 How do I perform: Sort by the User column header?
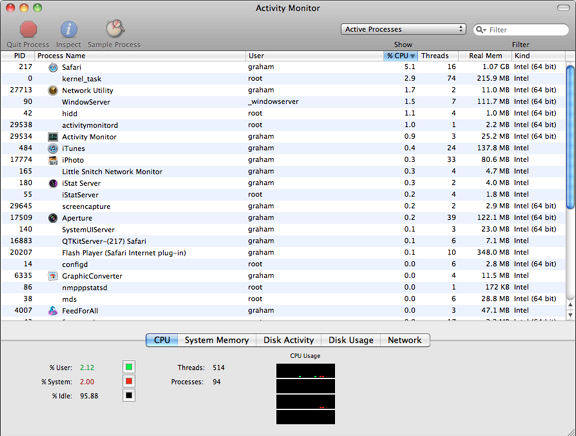[x=314, y=56]
